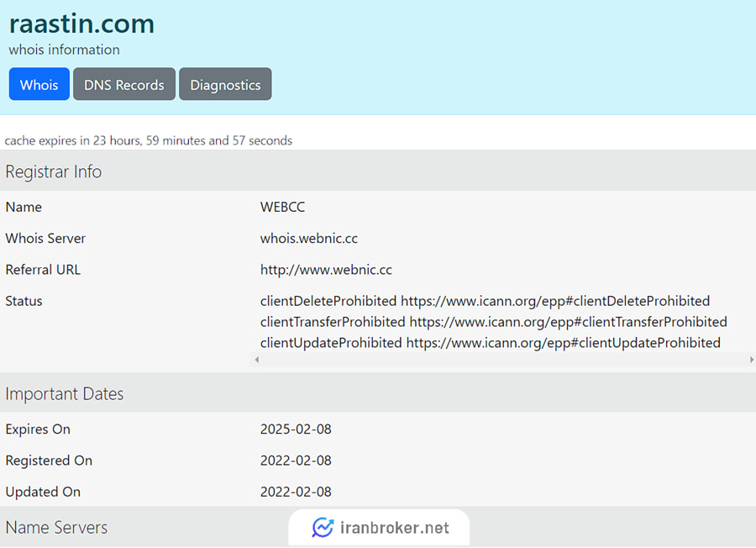Image resolution: width=756 pixels, height=548 pixels.
Task: Select registrar name value WEBCC
Action: (x=282, y=207)
